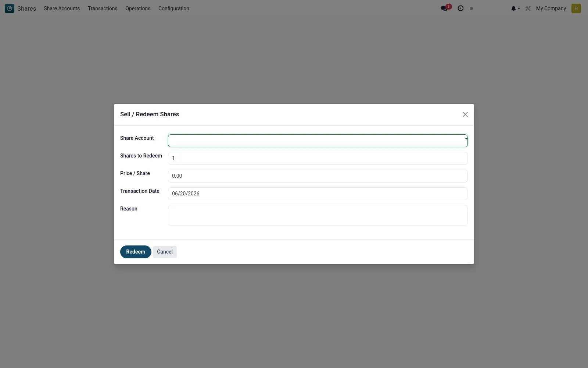Click the gray status dot indicator
The image size is (588, 368).
click(x=472, y=8)
